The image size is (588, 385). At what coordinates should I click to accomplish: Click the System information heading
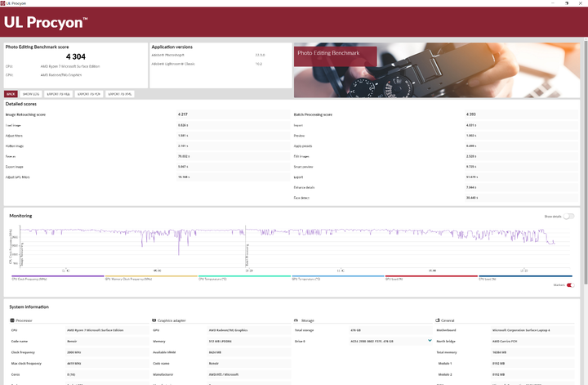(x=29, y=307)
